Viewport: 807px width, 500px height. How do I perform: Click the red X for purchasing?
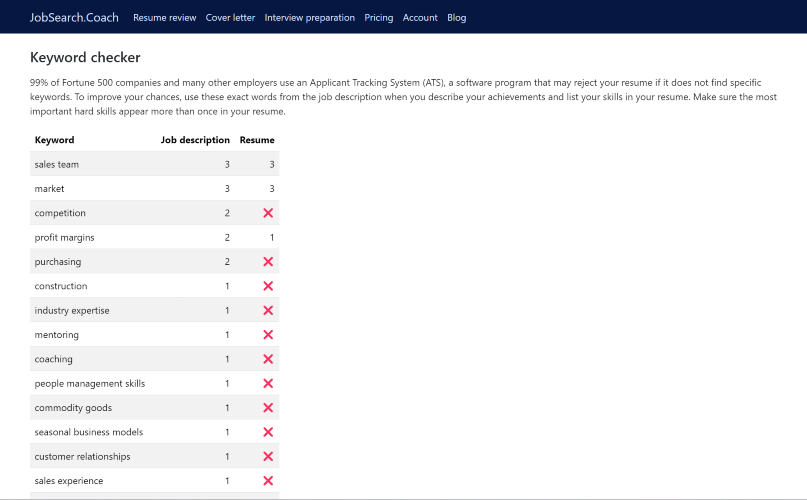tap(268, 262)
